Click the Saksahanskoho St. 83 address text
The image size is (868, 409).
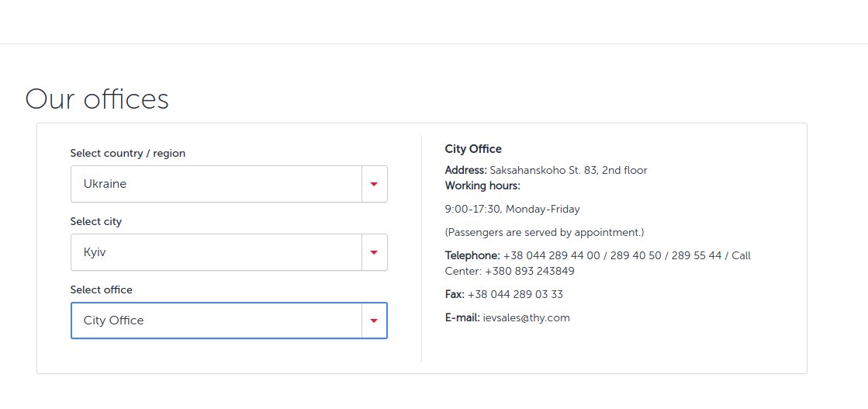coord(569,171)
